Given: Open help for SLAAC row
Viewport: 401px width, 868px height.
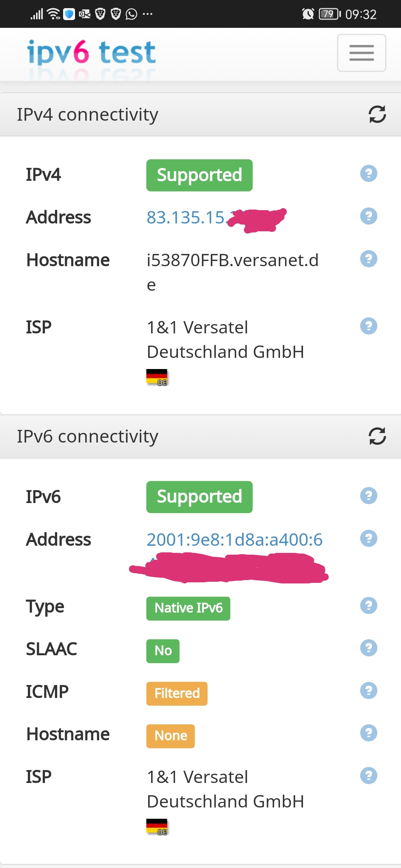Looking at the screenshot, I should click(x=369, y=648).
